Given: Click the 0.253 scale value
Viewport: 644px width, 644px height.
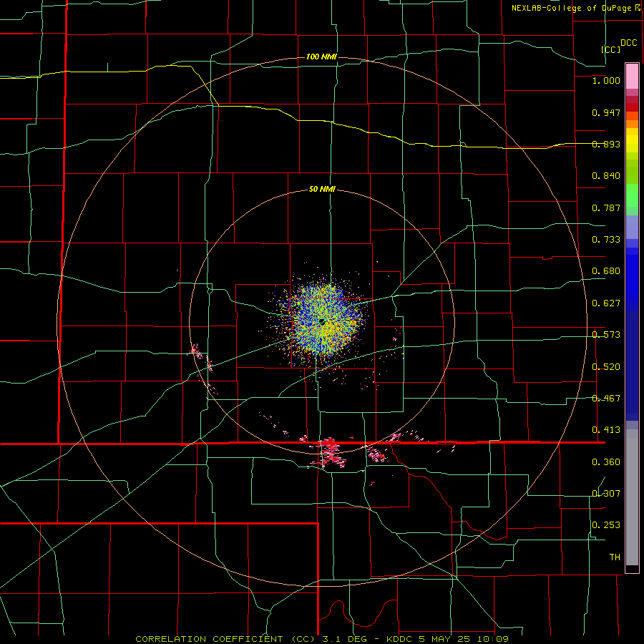Looking at the screenshot, I should tap(606, 525).
